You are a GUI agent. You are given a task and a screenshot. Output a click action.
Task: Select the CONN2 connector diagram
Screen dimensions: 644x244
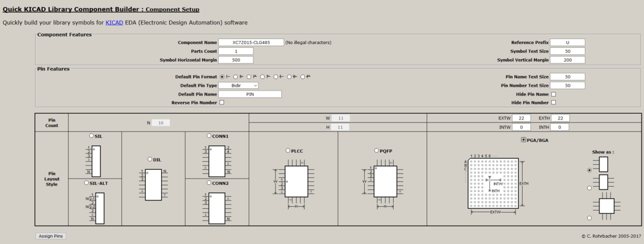[x=217, y=208]
